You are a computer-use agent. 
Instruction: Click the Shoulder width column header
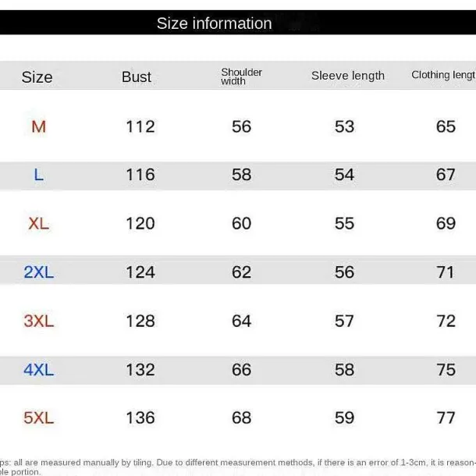pos(241,76)
